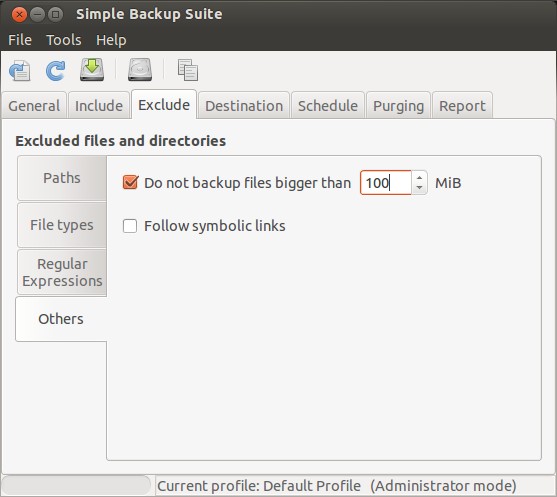Increase file size limit with up arrow

420,178
